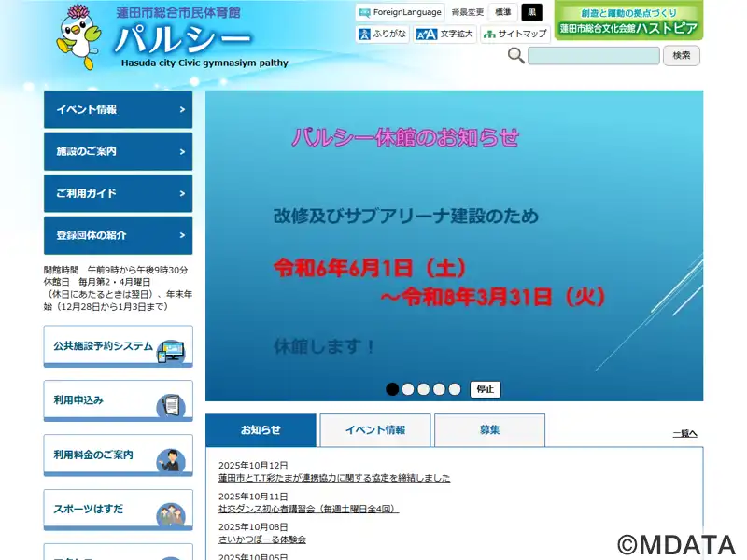The image size is (747, 560).
Task: Select the first (active) slide dot
Action: (x=392, y=389)
